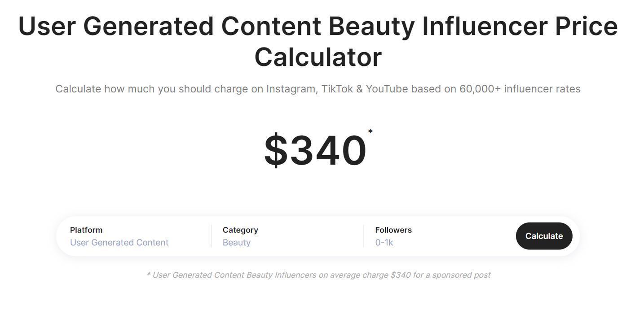Click the Category field label

[x=240, y=230]
